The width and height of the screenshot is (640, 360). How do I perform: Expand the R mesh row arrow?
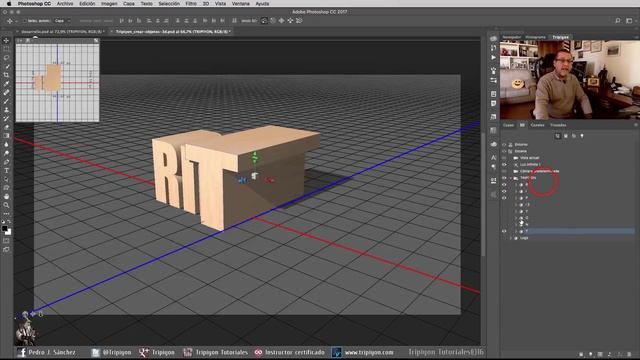[x=516, y=184]
